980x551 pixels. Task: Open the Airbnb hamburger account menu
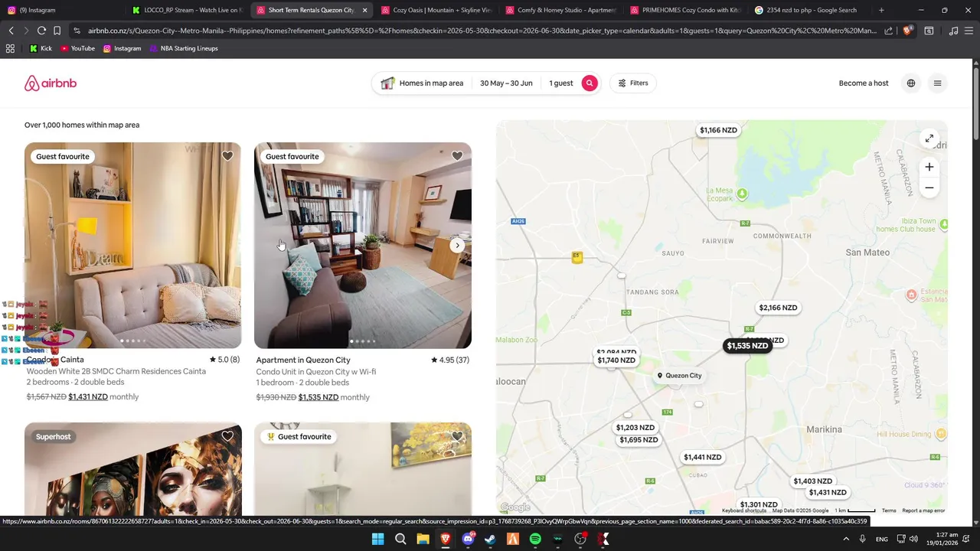tap(937, 83)
